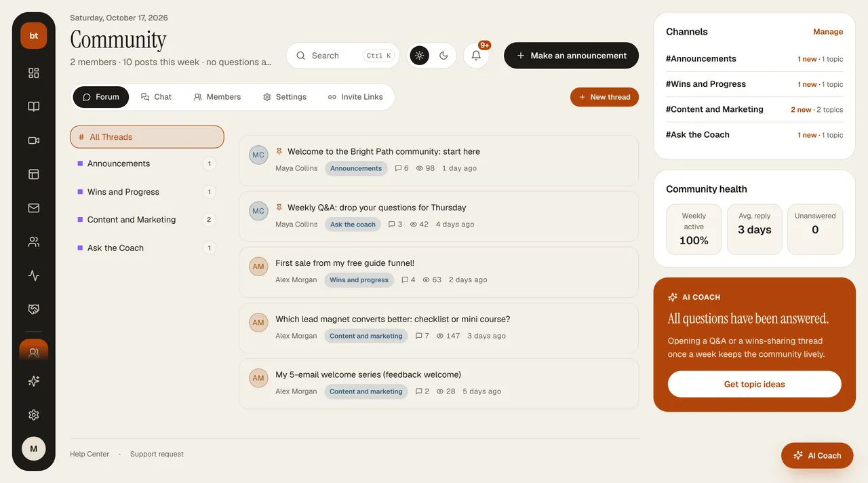Filter threads by Ask the Coach

147,248
